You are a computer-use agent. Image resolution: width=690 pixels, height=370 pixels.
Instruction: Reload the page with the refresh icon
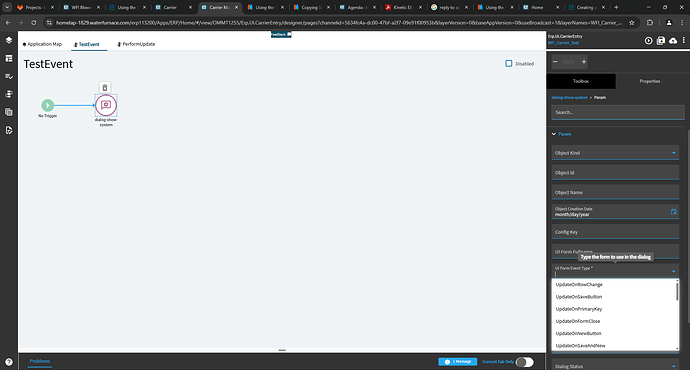coord(33,22)
